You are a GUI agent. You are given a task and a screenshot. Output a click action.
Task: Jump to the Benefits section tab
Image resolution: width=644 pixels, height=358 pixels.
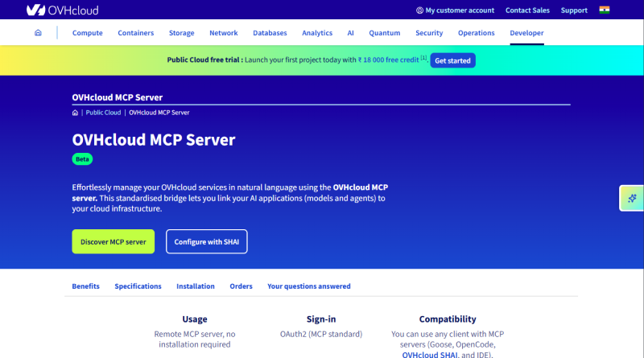tap(86, 286)
